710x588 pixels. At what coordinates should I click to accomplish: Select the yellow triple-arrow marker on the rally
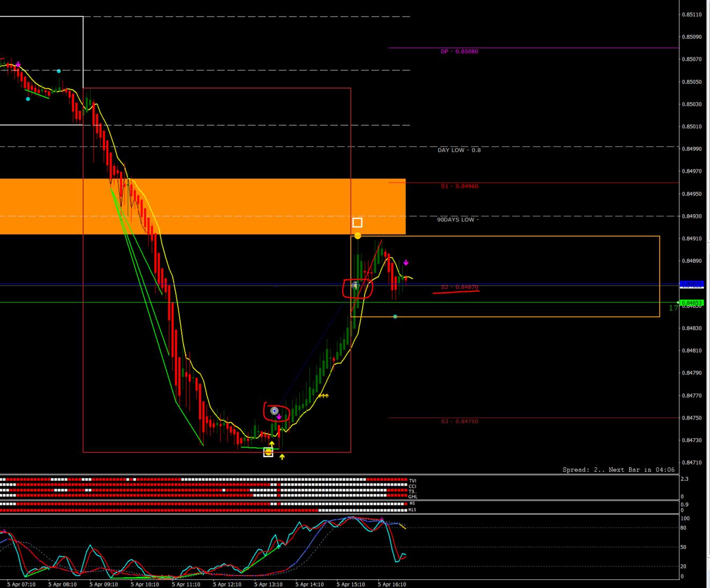point(323,396)
